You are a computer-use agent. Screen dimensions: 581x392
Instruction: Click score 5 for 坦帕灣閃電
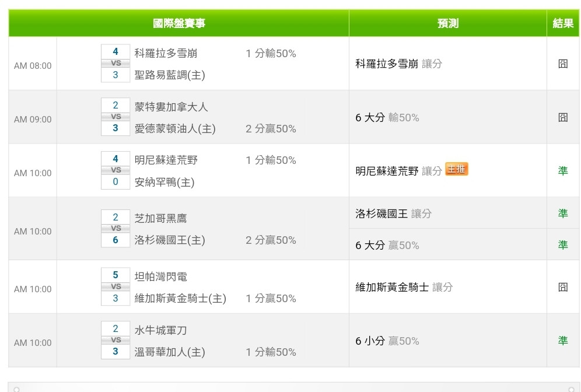116,275
